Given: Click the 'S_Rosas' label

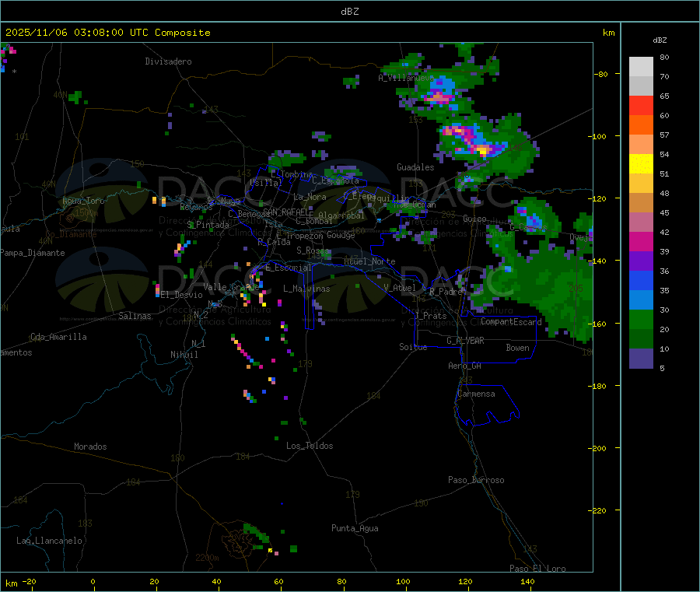Looking at the screenshot, I should (x=313, y=250).
